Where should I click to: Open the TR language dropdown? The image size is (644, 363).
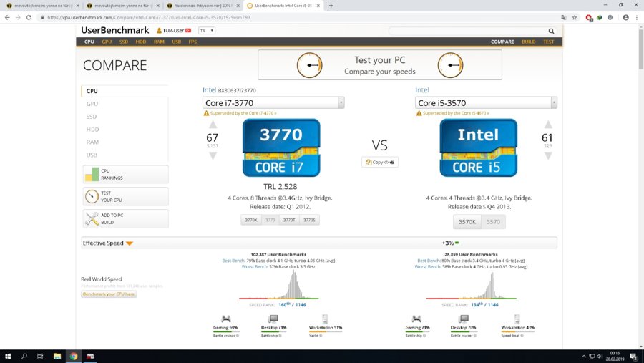[x=206, y=31]
